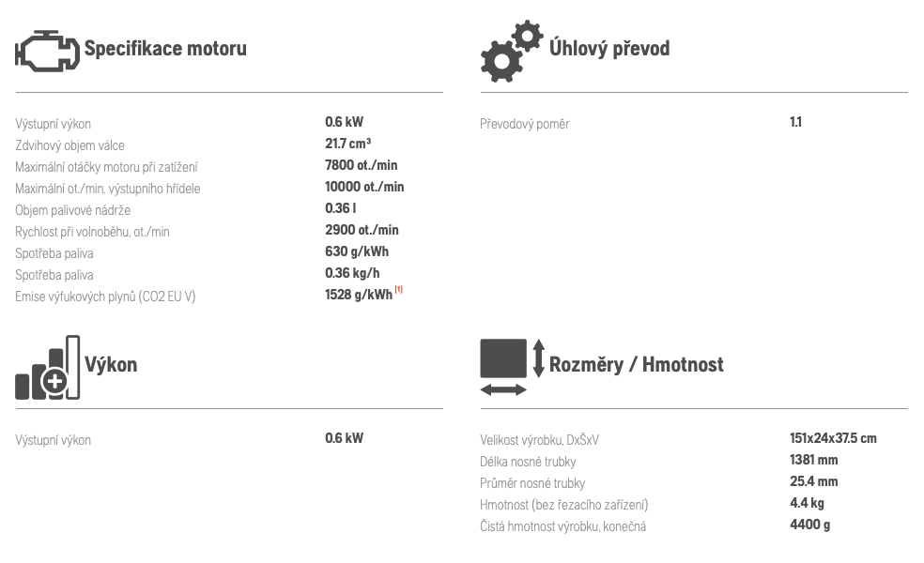924x563 pixels.
Task: Click the Emise výfukových plynů label
Action: click(105, 297)
